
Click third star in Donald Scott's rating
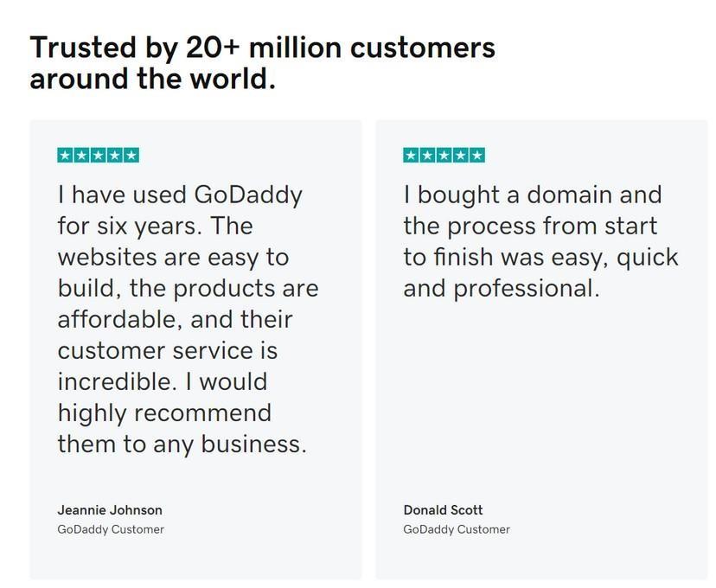pyautogui.click(x=444, y=156)
